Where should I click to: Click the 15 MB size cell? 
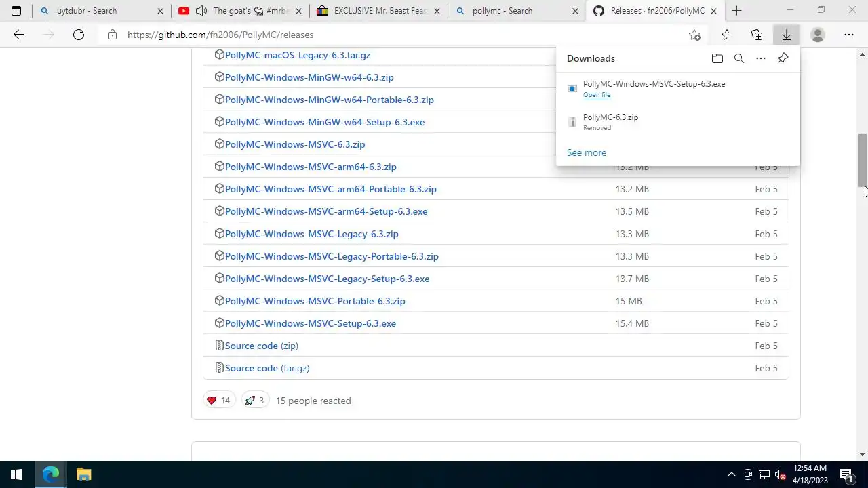pos(629,301)
